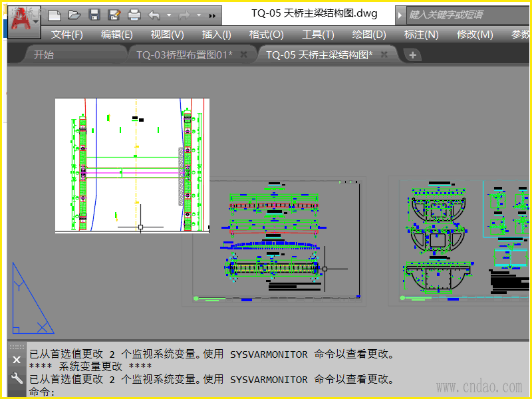The height and width of the screenshot is (399, 532).
Task: Click the Open file folder icon
Action: 74,15
